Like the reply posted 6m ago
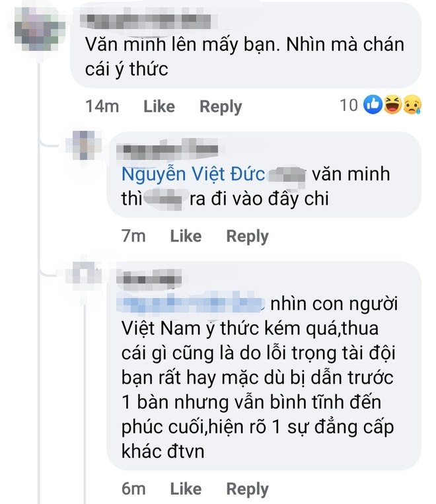 point(186,489)
